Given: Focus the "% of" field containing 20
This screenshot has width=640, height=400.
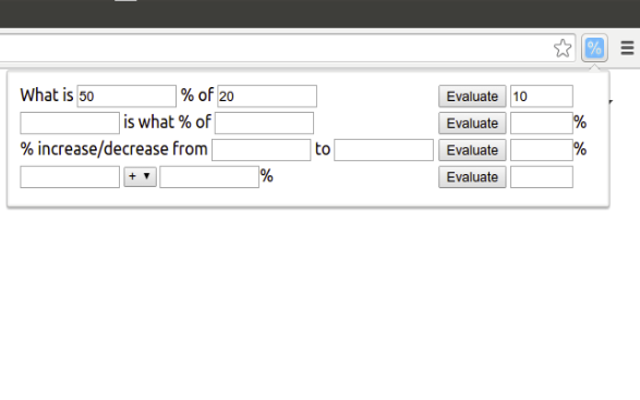Looking at the screenshot, I should 267,96.
